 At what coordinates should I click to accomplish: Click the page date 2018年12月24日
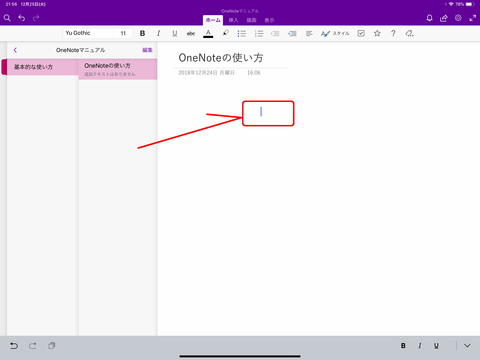click(x=206, y=73)
